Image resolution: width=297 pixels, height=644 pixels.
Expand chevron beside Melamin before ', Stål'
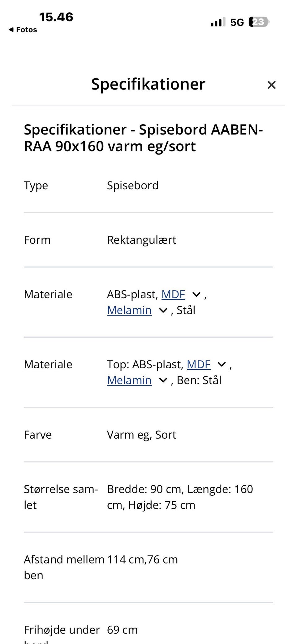[163, 310]
